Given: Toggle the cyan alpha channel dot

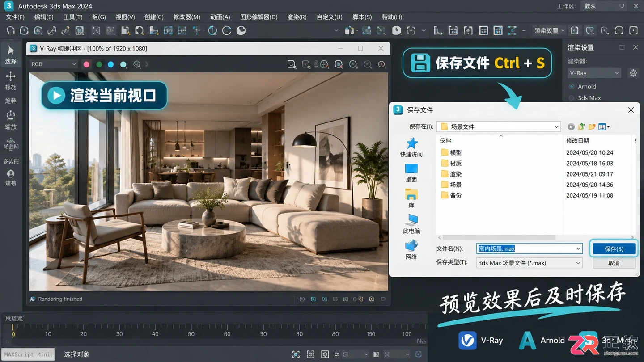Looking at the screenshot, I should [123, 64].
